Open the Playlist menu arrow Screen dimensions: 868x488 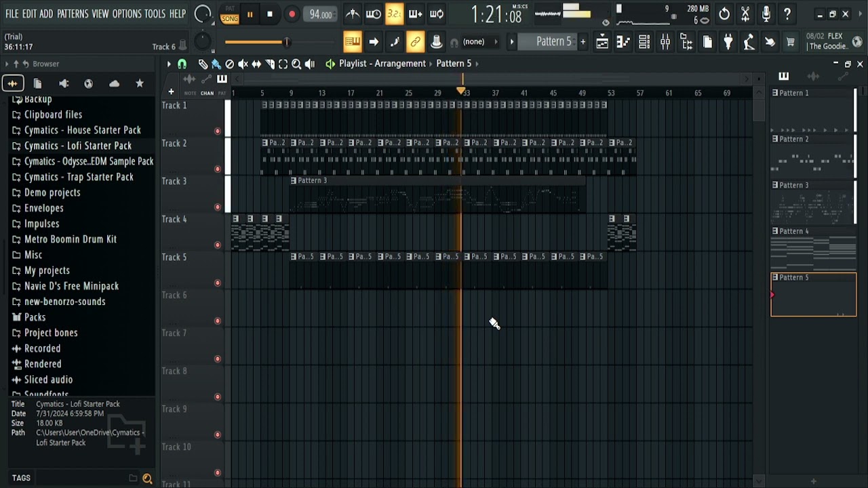coord(169,64)
